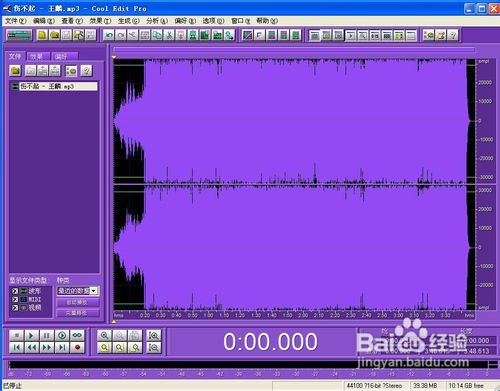Start playback with the Play button

point(32,335)
